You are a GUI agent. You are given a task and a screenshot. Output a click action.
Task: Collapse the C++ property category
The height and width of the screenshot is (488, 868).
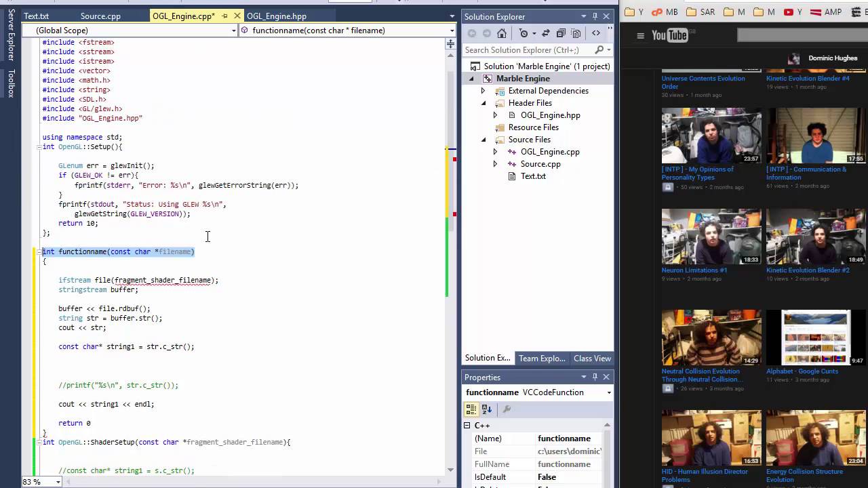coord(467,426)
